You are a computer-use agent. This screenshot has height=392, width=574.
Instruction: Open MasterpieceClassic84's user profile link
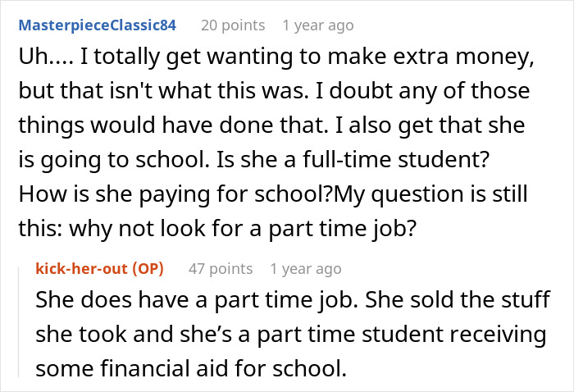click(97, 25)
